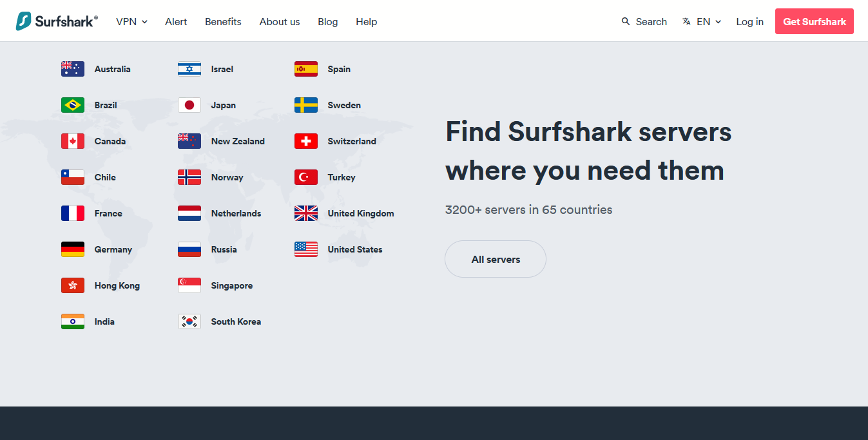The image size is (868, 440).
Task: Open the Alert menu item
Action: pyautogui.click(x=176, y=22)
